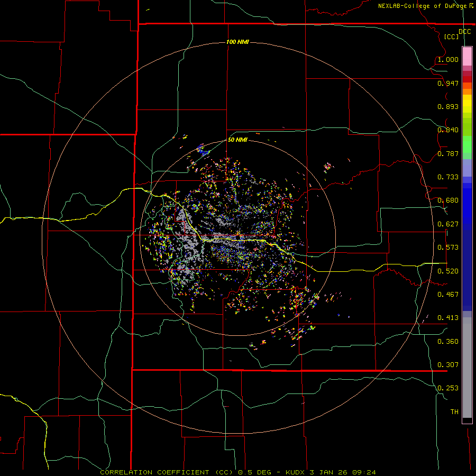The width and height of the screenshot is (476, 476).
Task: Select the 0.680 legend value
Action: (448, 200)
